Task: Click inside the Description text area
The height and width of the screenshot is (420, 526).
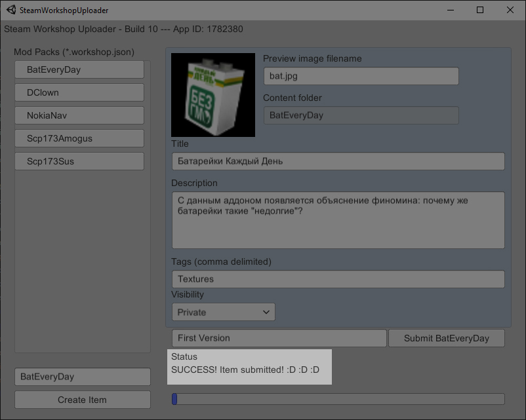Action: 338,220
